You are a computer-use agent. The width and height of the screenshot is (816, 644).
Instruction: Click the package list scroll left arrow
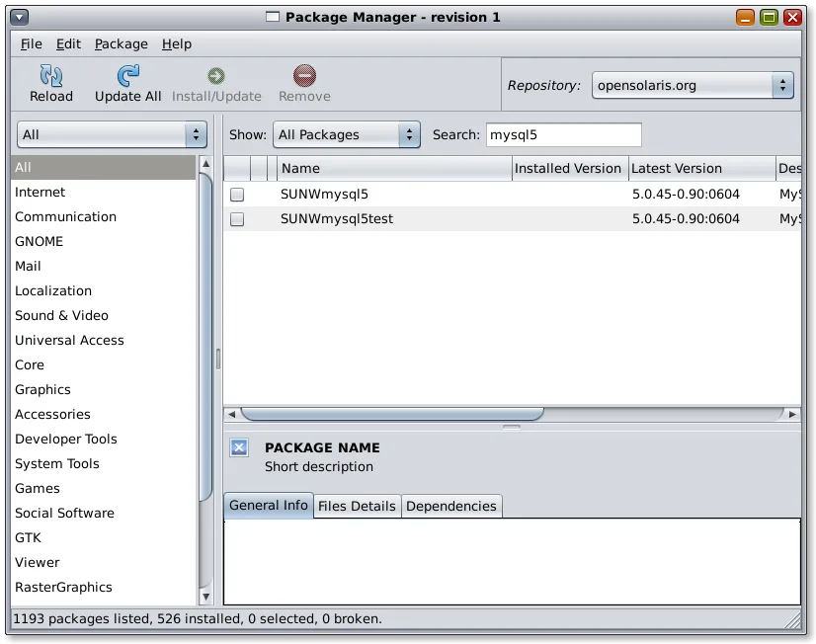231,414
